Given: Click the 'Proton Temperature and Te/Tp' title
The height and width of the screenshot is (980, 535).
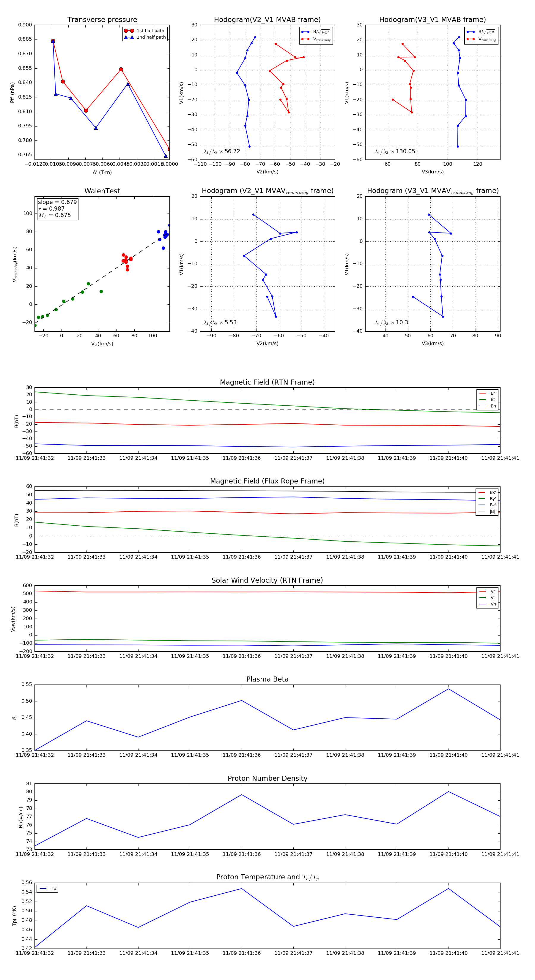Looking at the screenshot, I should [x=267, y=877].
